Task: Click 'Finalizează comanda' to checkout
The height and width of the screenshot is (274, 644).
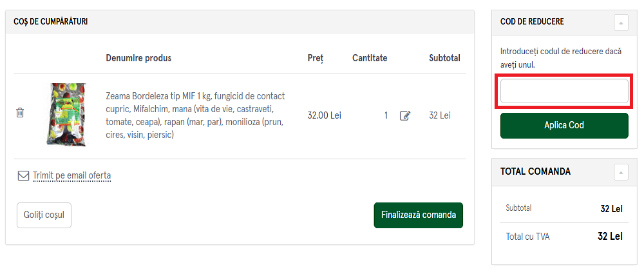Action: (418, 215)
